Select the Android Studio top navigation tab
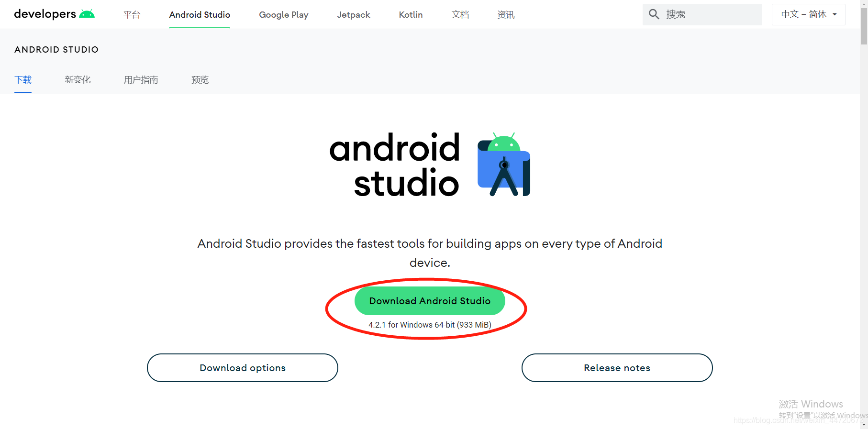Image resolution: width=868 pixels, height=429 pixels. point(200,15)
